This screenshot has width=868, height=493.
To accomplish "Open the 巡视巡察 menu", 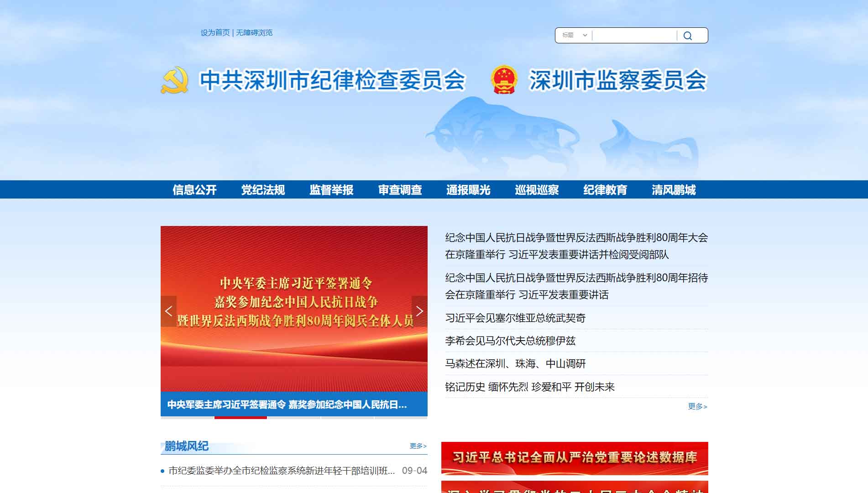I will (537, 190).
